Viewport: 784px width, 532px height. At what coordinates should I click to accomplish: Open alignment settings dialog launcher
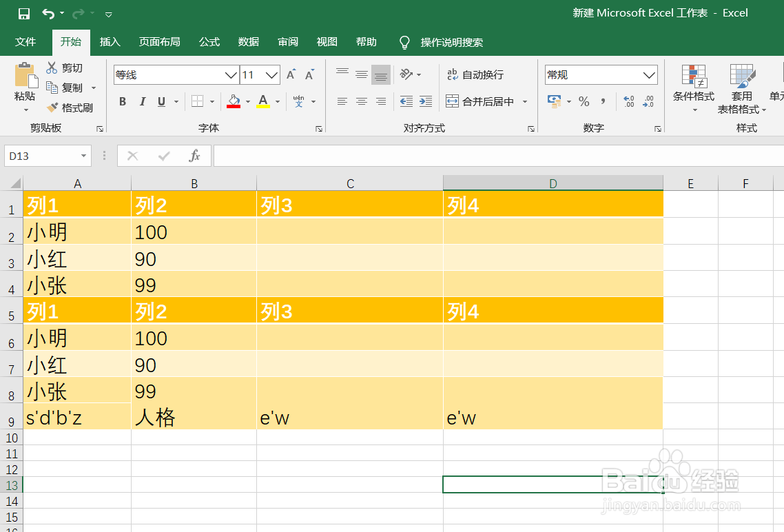coord(531,129)
